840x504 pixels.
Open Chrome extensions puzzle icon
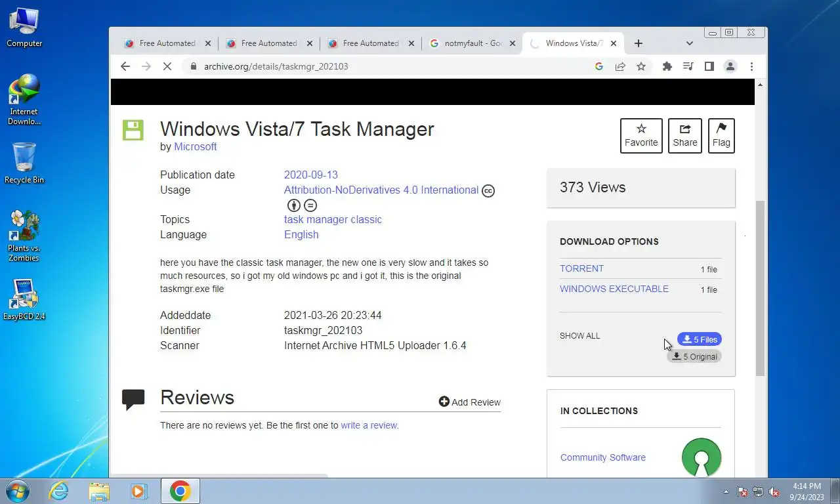[x=667, y=66]
